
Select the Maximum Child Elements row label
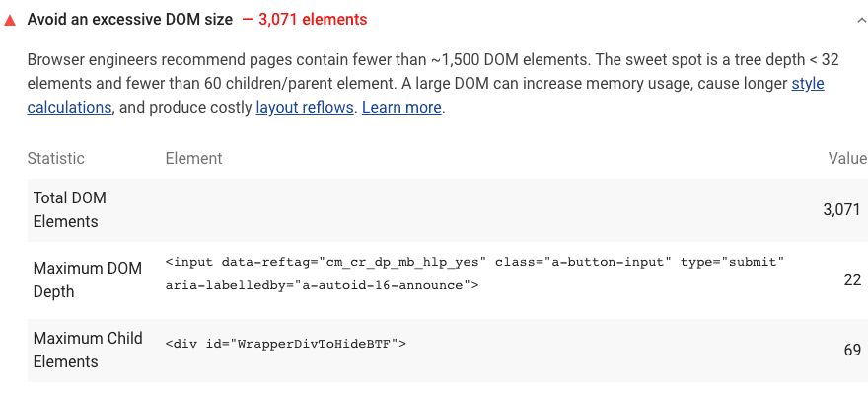(88, 350)
